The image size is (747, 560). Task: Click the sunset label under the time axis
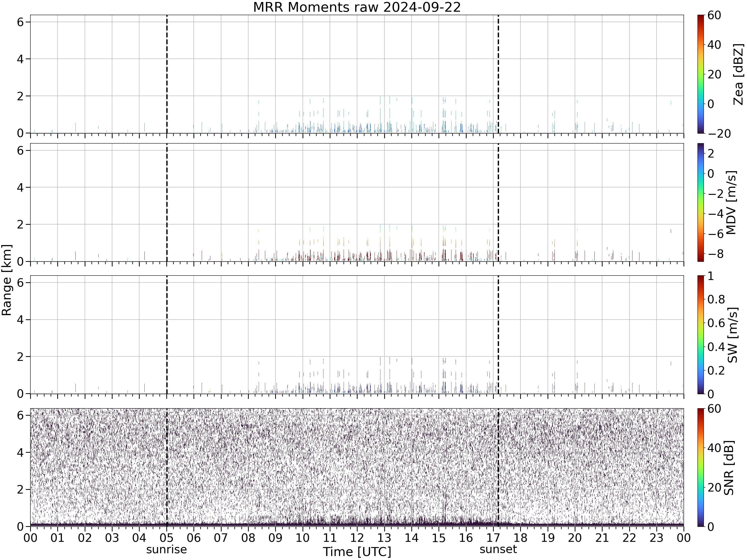coord(498,549)
